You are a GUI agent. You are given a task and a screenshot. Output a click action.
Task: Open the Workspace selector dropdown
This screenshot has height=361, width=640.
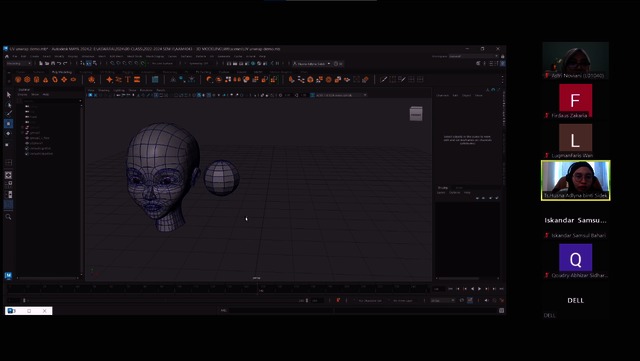pos(473,56)
